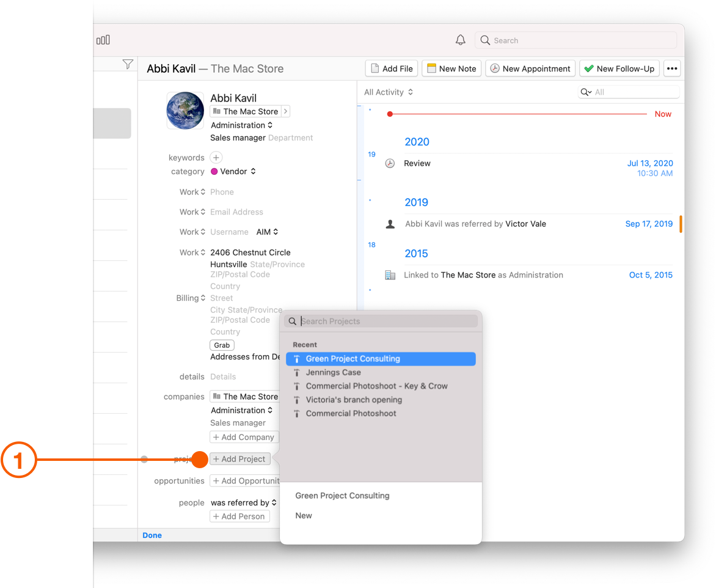Viewport: 716px width, 588px height.
Task: Click the statistics chart icon top left
Action: click(x=103, y=39)
